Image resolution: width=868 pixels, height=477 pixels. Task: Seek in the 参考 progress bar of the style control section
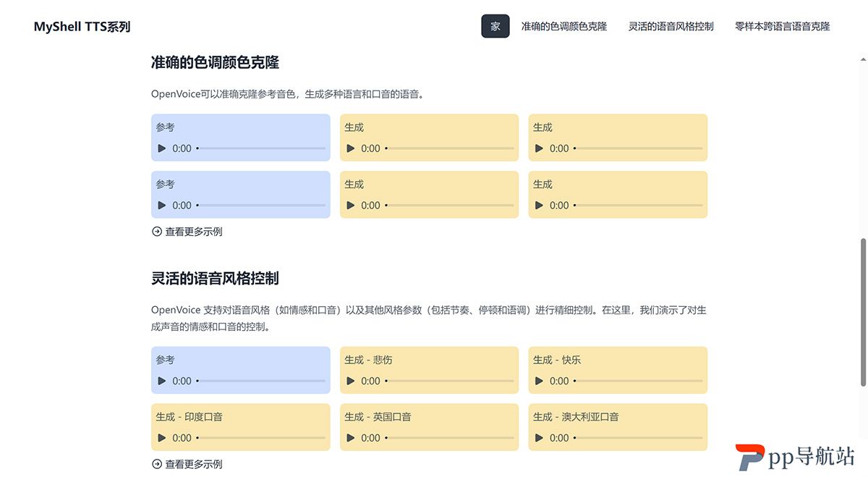(x=260, y=381)
